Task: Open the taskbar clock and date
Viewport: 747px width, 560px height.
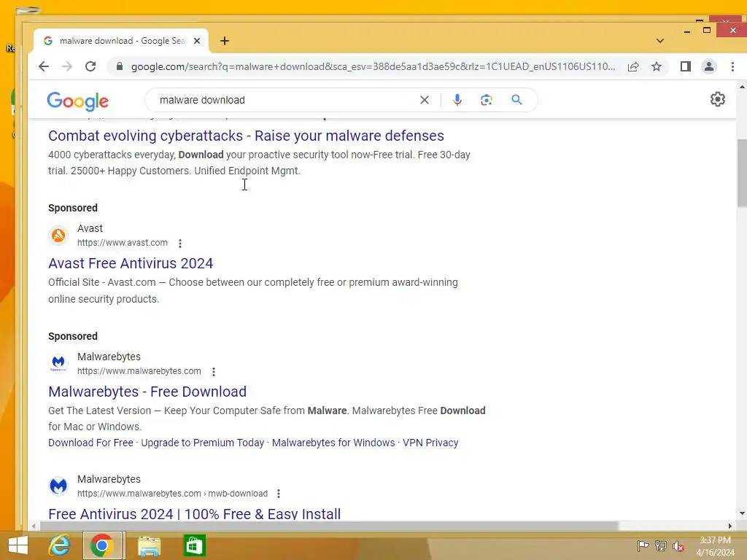Action: (715, 546)
